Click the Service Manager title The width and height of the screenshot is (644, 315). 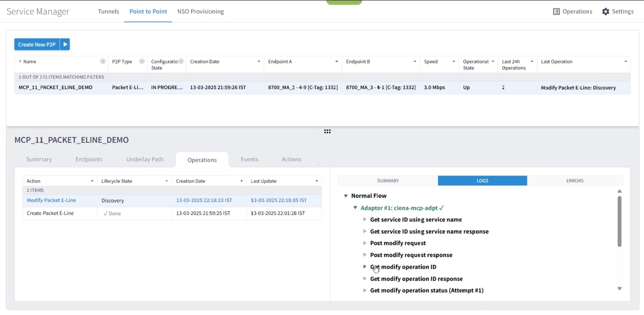pyautogui.click(x=38, y=12)
